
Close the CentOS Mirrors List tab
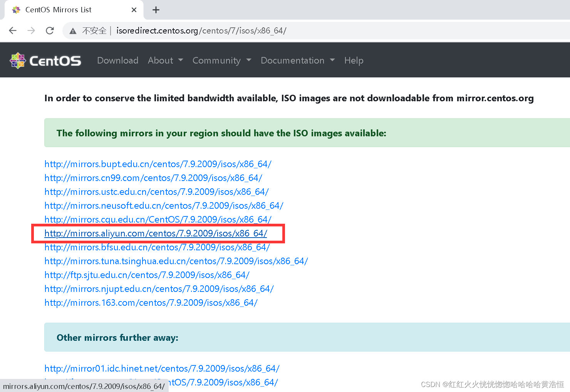pyautogui.click(x=134, y=10)
